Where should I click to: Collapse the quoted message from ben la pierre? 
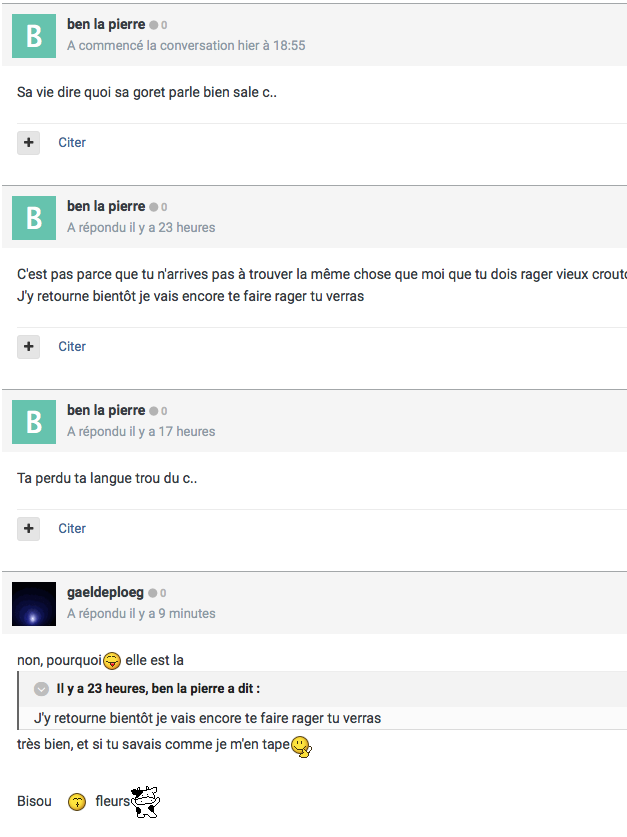[x=41, y=689]
